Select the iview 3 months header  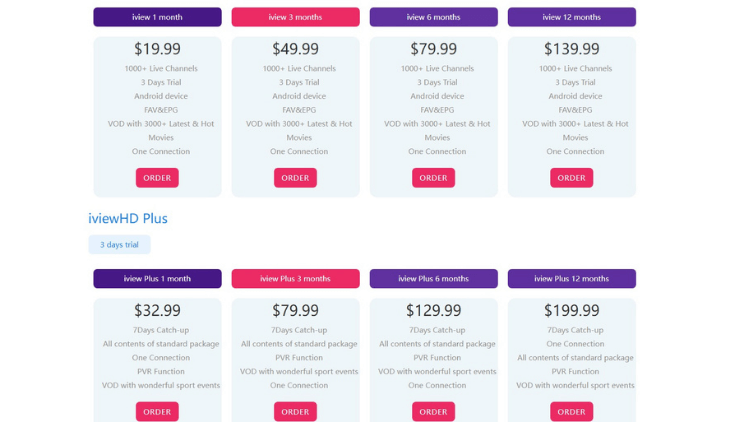click(295, 17)
